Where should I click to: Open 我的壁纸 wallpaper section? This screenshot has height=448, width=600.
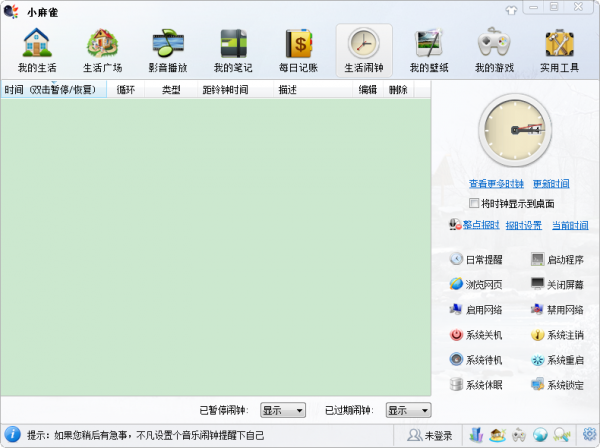pos(429,51)
